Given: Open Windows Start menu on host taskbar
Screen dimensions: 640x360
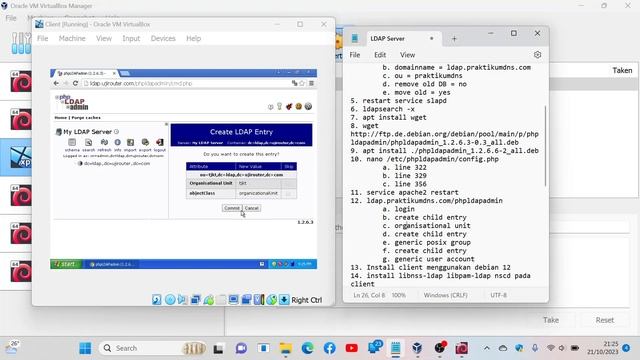Looking at the screenshot, I should pos(85,348).
